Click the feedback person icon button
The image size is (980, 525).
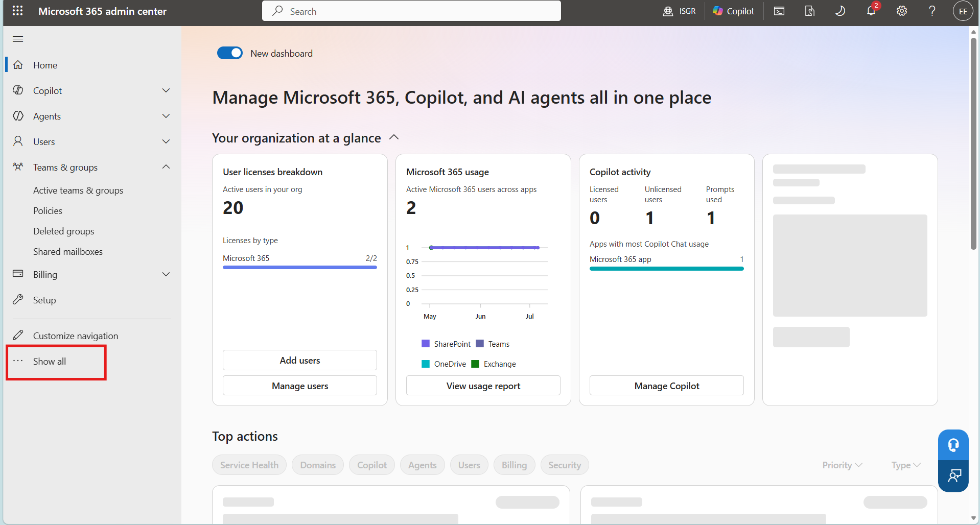pyautogui.click(x=953, y=476)
